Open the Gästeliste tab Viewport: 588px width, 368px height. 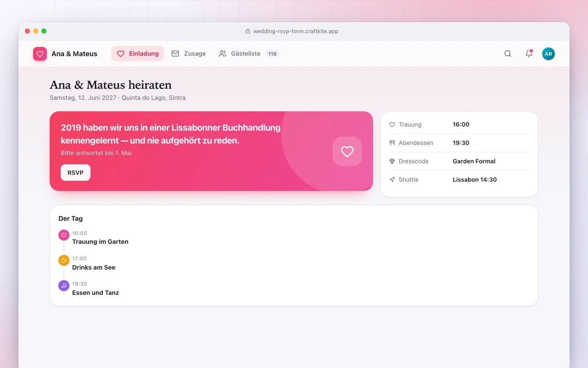click(x=249, y=54)
